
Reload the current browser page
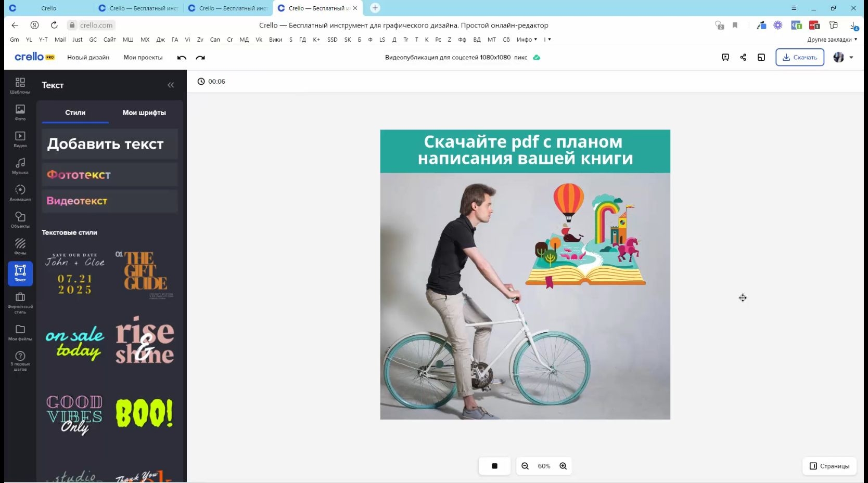(x=54, y=25)
